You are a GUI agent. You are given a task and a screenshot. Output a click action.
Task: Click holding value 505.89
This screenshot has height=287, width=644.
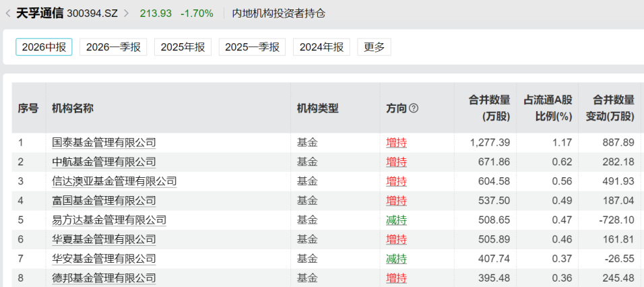pyautogui.click(x=495, y=239)
